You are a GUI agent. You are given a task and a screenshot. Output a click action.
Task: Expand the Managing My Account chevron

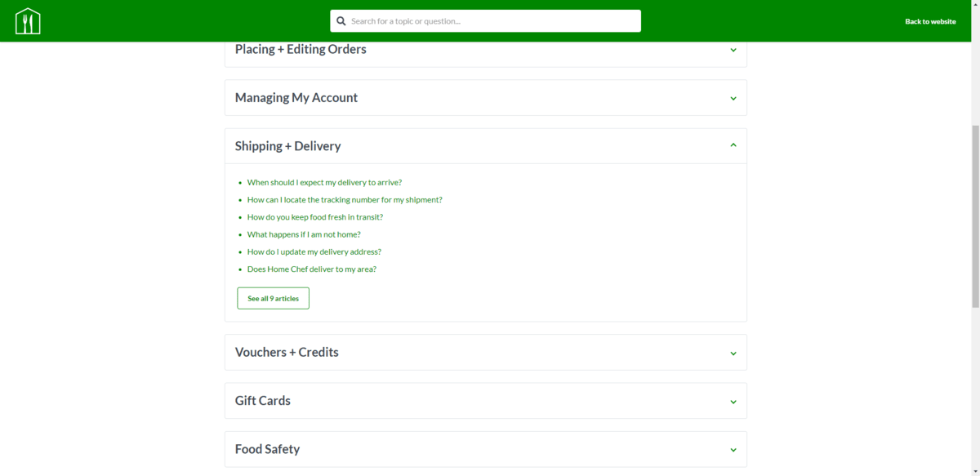pos(733,99)
